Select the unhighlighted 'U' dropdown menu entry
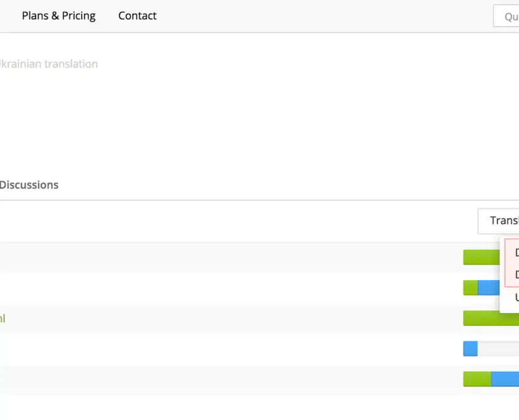 tap(513, 298)
